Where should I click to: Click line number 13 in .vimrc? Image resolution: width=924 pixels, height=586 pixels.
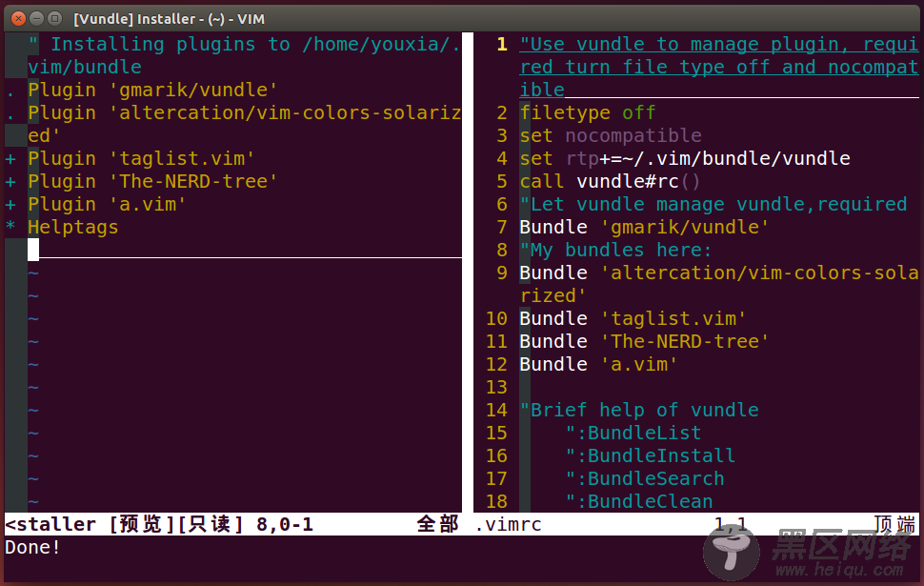click(496, 388)
